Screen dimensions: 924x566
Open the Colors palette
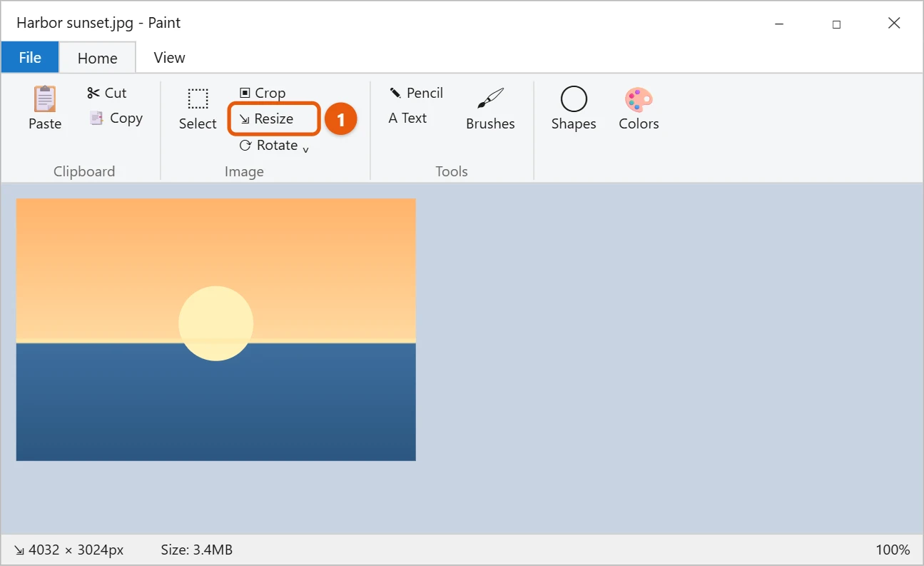(639, 109)
